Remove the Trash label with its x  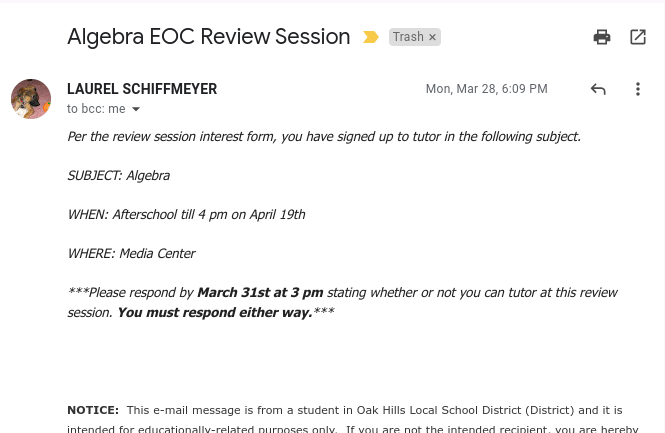coord(432,37)
